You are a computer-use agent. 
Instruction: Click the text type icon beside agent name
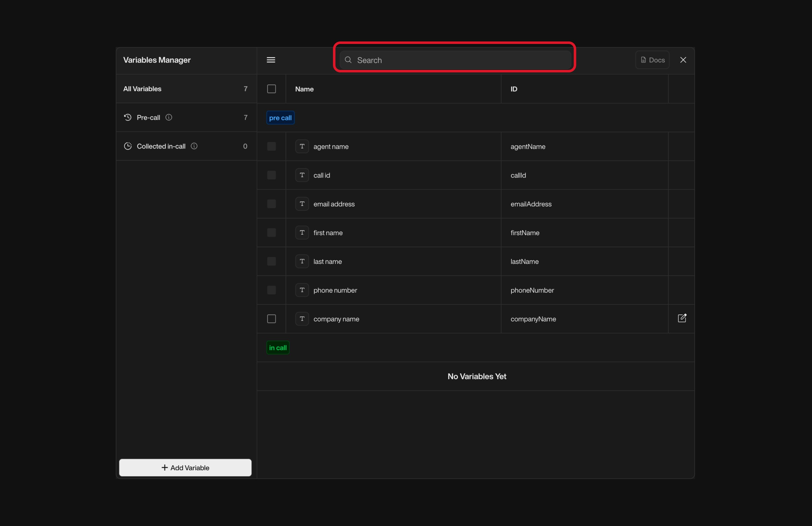click(302, 146)
